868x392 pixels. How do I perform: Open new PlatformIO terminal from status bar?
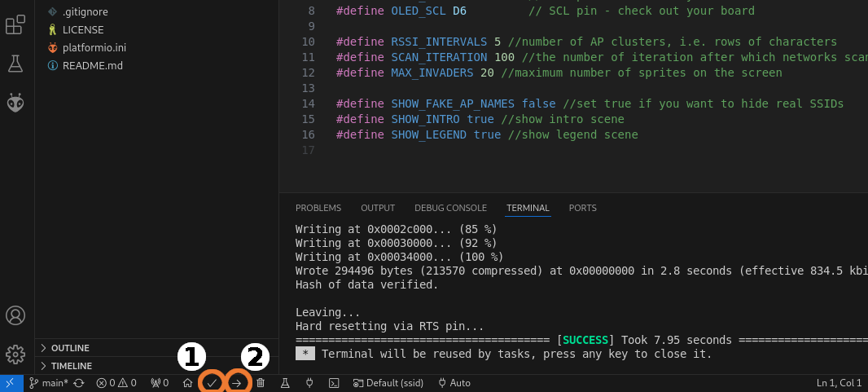[x=334, y=382]
